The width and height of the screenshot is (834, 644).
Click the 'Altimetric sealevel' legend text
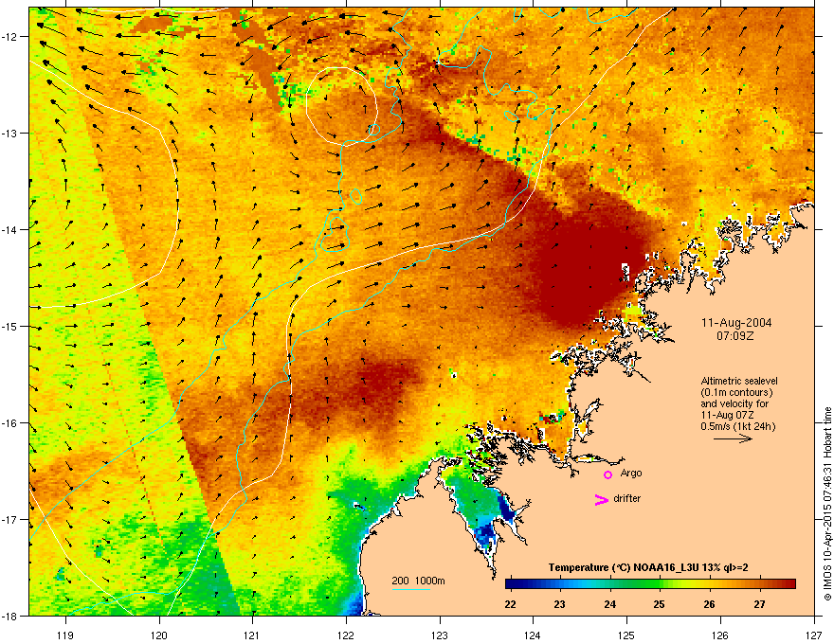[739, 381]
